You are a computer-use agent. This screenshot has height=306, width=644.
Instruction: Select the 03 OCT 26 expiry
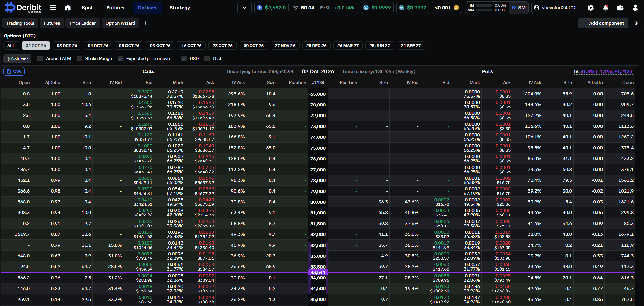pyautogui.click(x=67, y=46)
